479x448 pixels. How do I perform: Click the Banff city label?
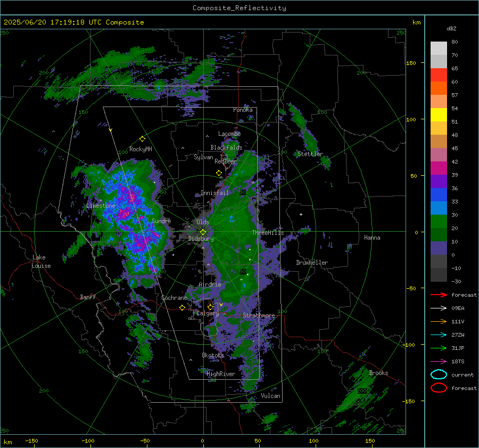pyautogui.click(x=88, y=297)
